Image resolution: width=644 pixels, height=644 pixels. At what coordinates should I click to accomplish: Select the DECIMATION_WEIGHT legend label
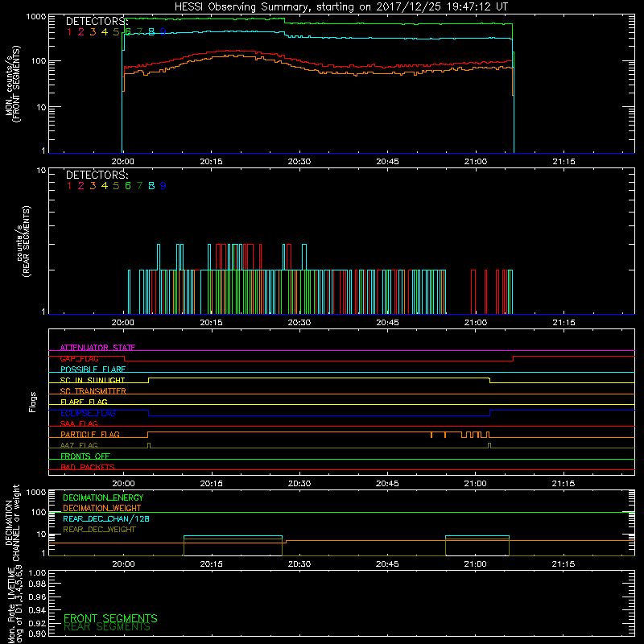coord(102,508)
